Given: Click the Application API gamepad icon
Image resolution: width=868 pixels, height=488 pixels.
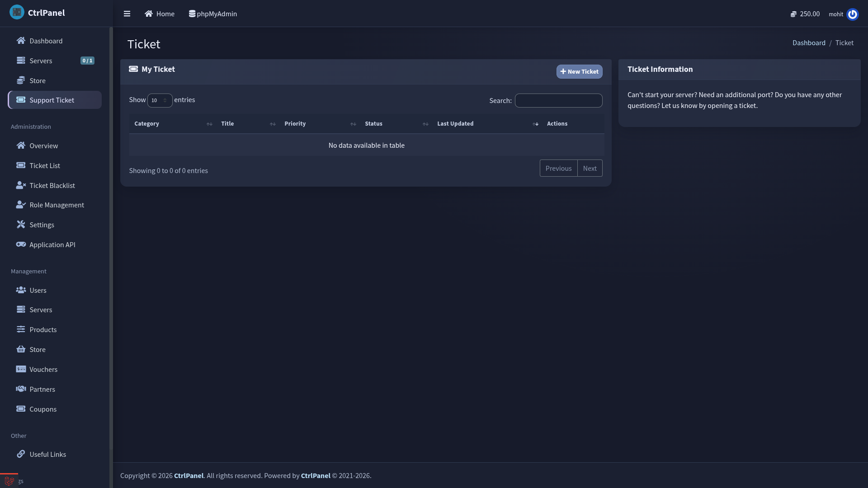Looking at the screenshot, I should (21, 244).
